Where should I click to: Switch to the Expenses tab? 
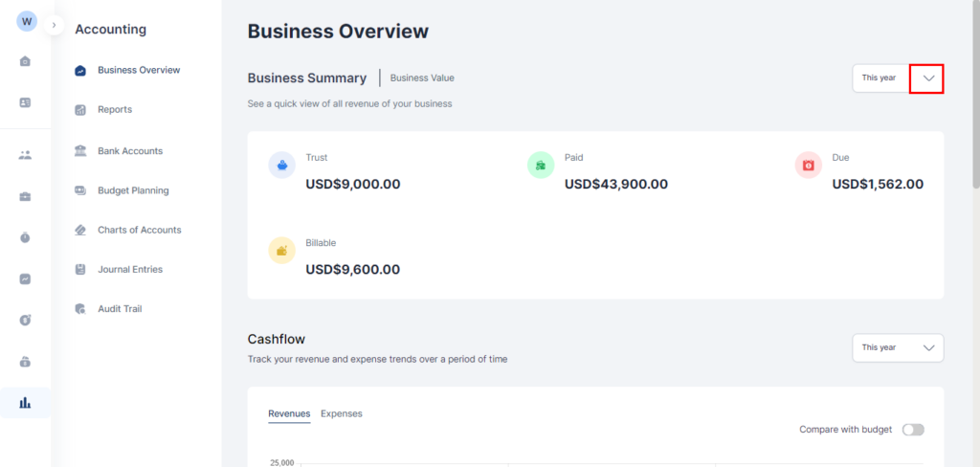pyautogui.click(x=342, y=413)
